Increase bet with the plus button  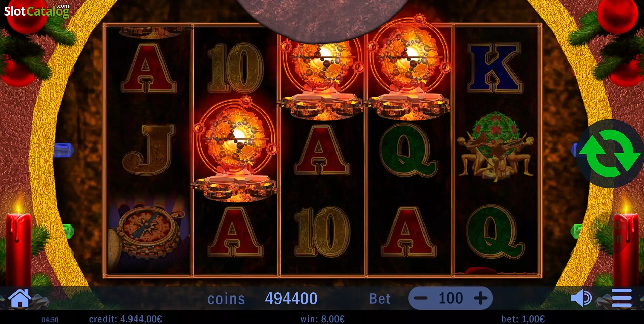point(480,298)
